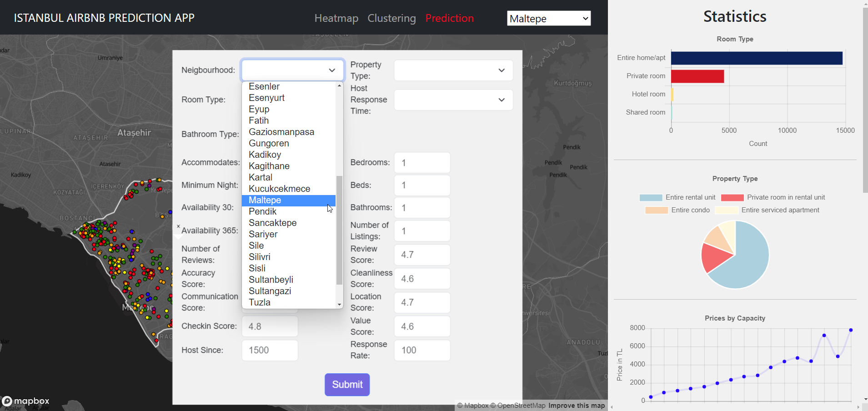Select Pendik from the neighbourhood list
Screen dimensions: 868x411
point(262,211)
